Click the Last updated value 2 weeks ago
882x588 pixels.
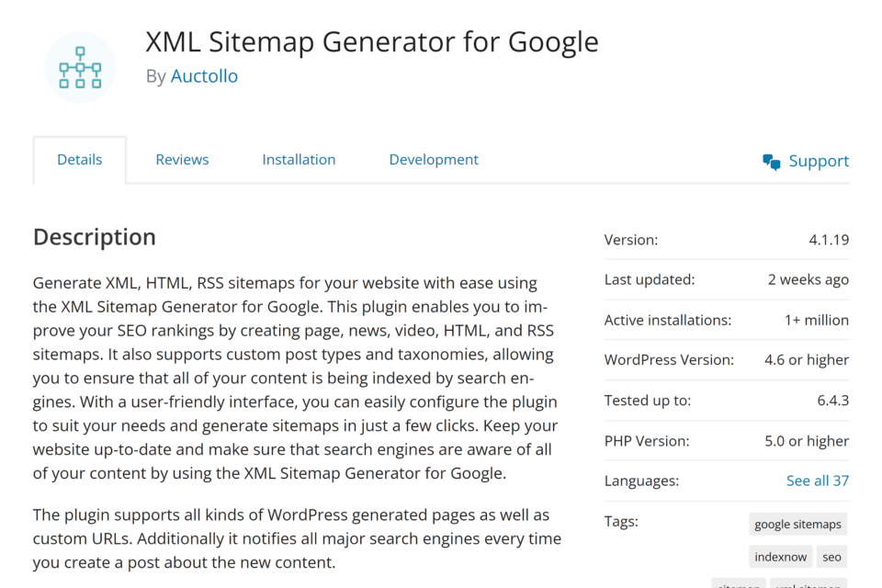point(808,279)
